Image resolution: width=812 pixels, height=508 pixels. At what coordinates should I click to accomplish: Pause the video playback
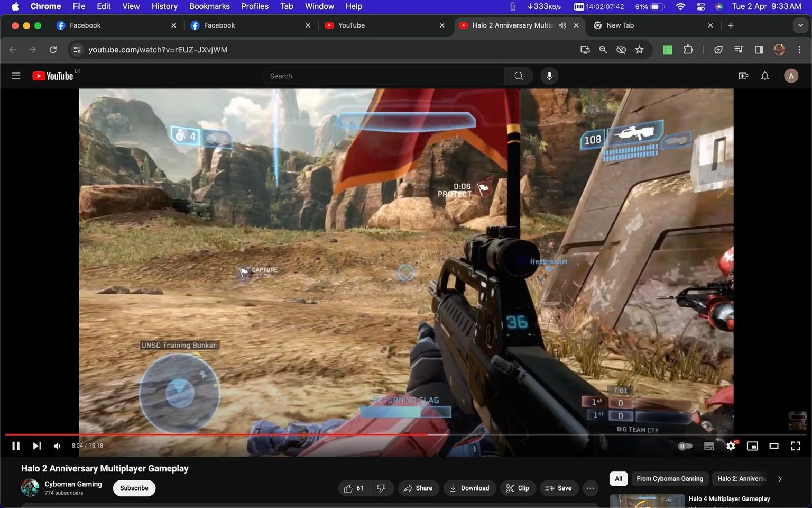[16, 446]
